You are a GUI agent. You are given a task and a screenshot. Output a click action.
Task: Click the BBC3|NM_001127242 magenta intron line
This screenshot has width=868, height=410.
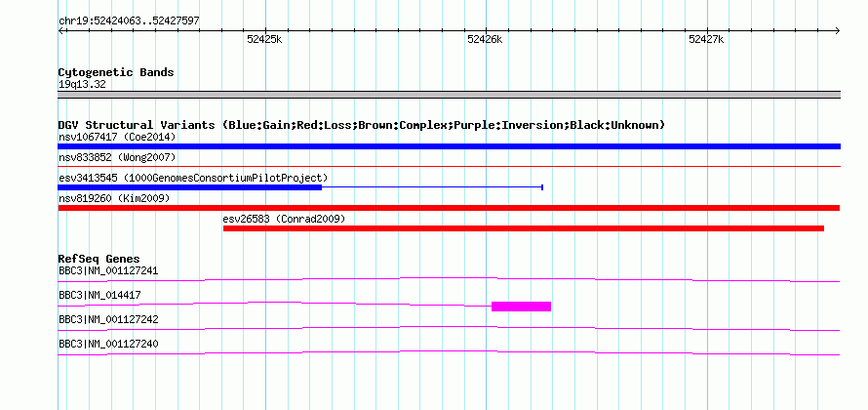pos(449,329)
